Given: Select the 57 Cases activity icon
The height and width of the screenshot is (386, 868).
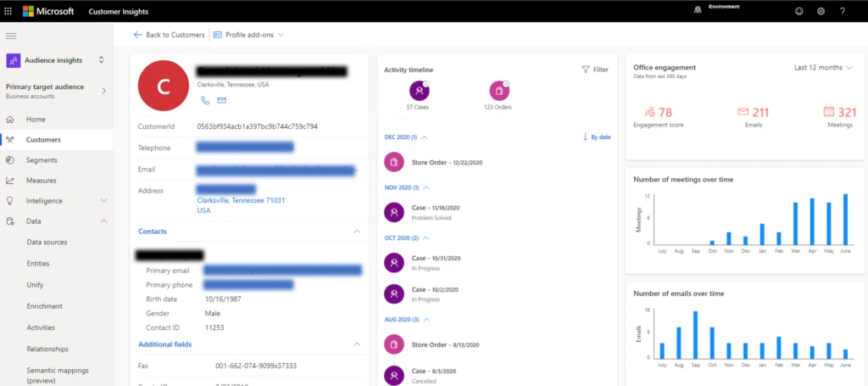Looking at the screenshot, I should tap(419, 91).
